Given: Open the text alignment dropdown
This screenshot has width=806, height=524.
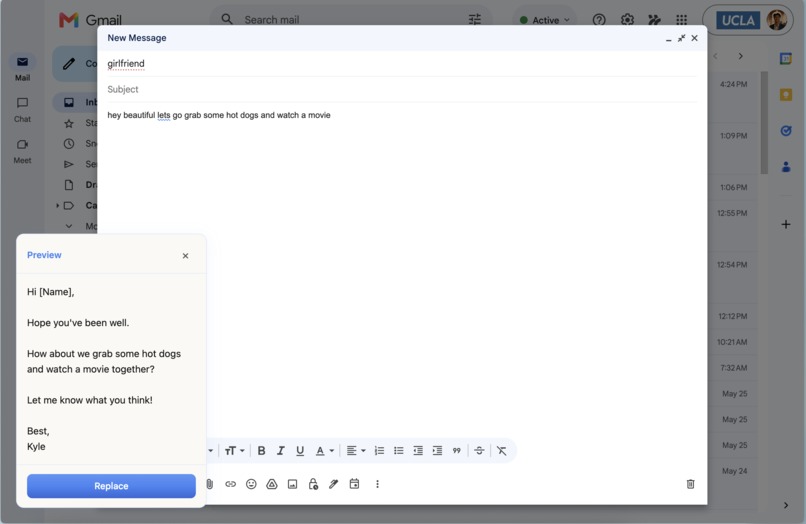Looking at the screenshot, I should pyautogui.click(x=356, y=451).
